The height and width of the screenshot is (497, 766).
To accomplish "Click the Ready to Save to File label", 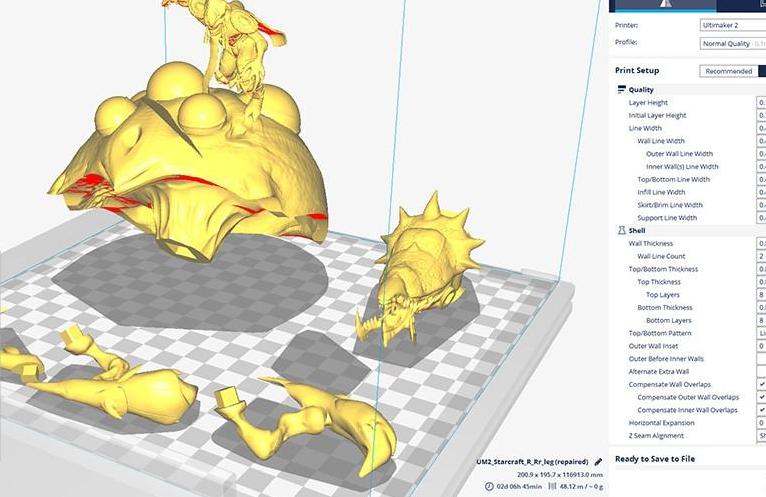I will click(655, 458).
